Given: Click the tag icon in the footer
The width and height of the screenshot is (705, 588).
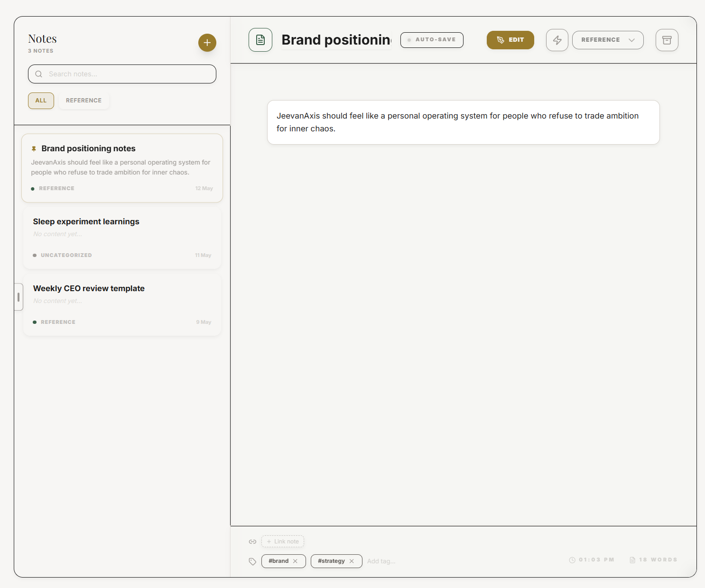Looking at the screenshot, I should (x=252, y=561).
